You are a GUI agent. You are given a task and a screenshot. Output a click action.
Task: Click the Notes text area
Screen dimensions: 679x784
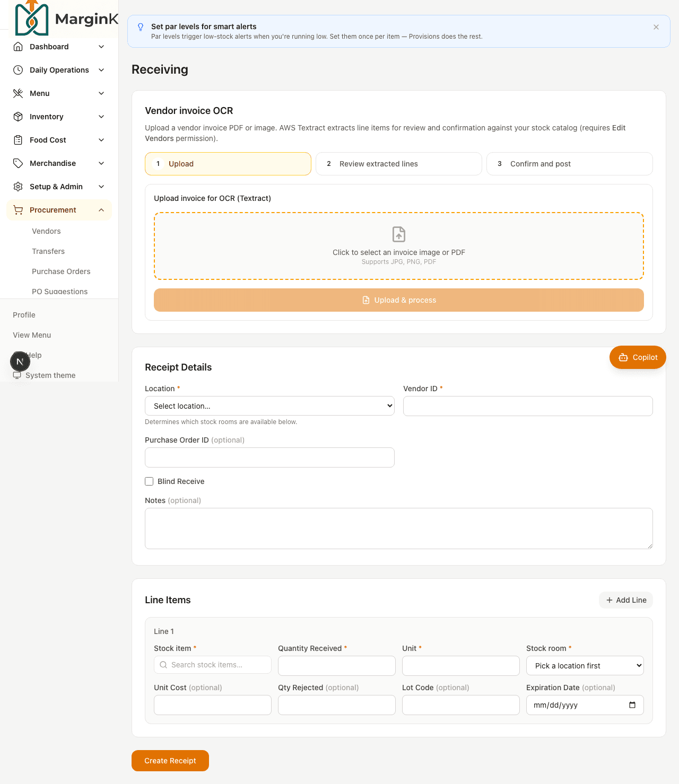click(399, 528)
